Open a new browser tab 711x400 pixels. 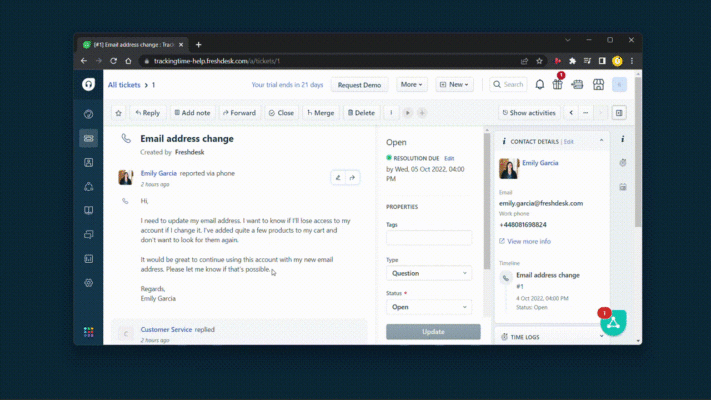coord(198,44)
